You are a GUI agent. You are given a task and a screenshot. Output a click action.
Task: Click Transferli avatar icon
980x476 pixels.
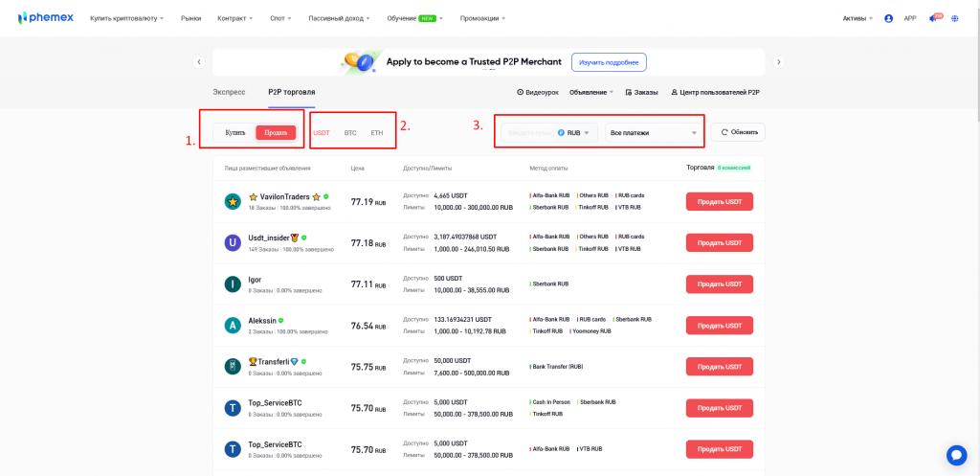(x=233, y=367)
